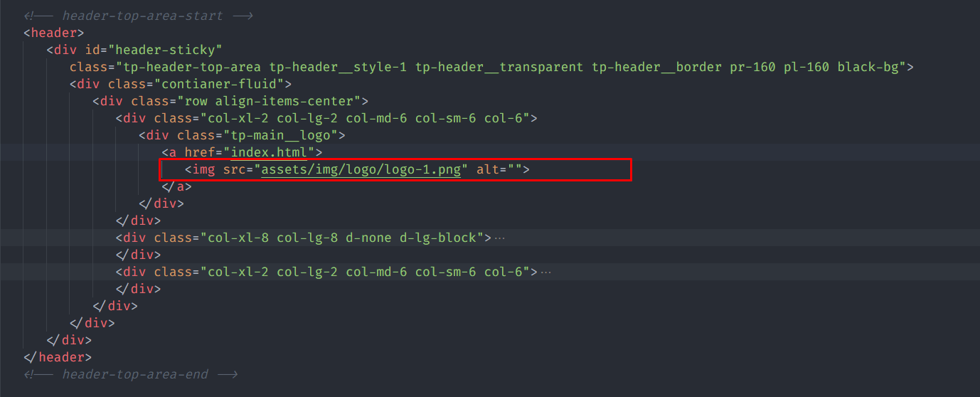
Task: Follow the index.html href link
Action: [269, 152]
